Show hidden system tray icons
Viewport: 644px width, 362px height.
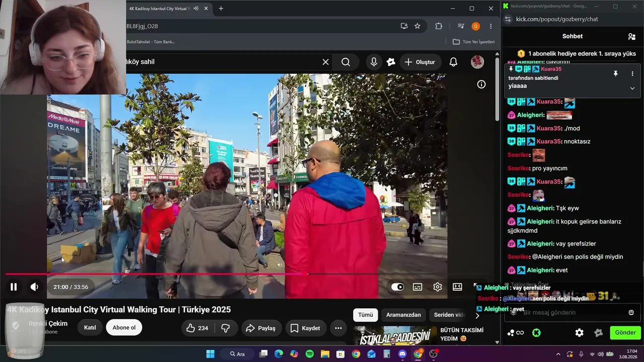coord(558,354)
